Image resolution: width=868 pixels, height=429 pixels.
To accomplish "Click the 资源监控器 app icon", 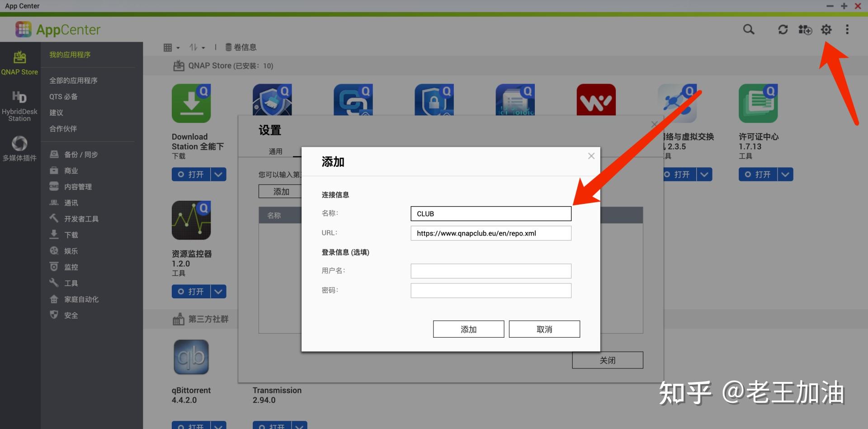I will 191,220.
